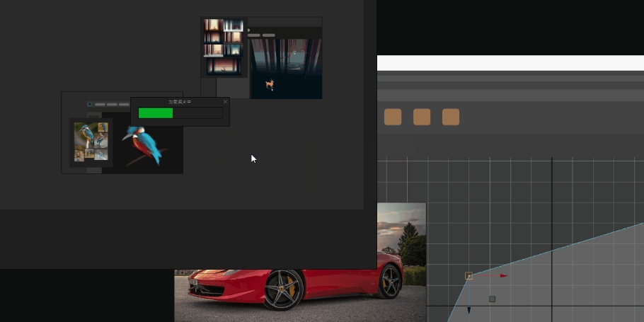Click the small blue circle icon above the kingfisher collage
Viewport: 644px width, 322px height.
[x=90, y=104]
